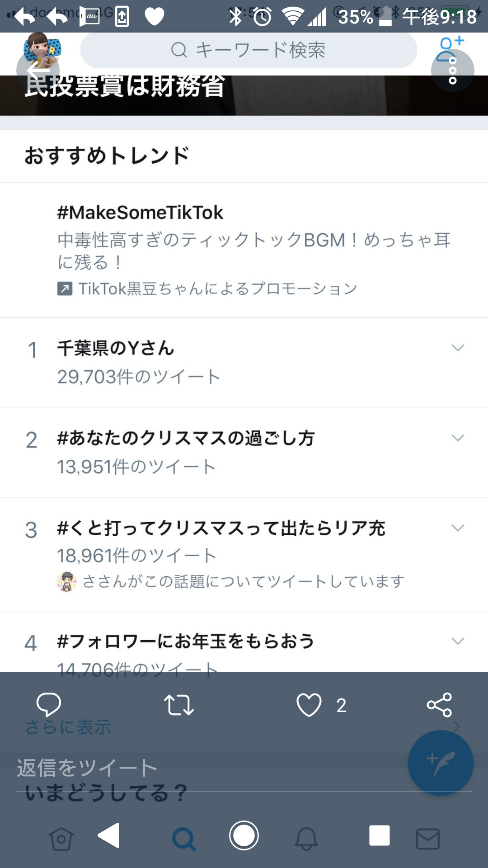
Task: Go back with the left arrow icon
Action: pos(38,71)
